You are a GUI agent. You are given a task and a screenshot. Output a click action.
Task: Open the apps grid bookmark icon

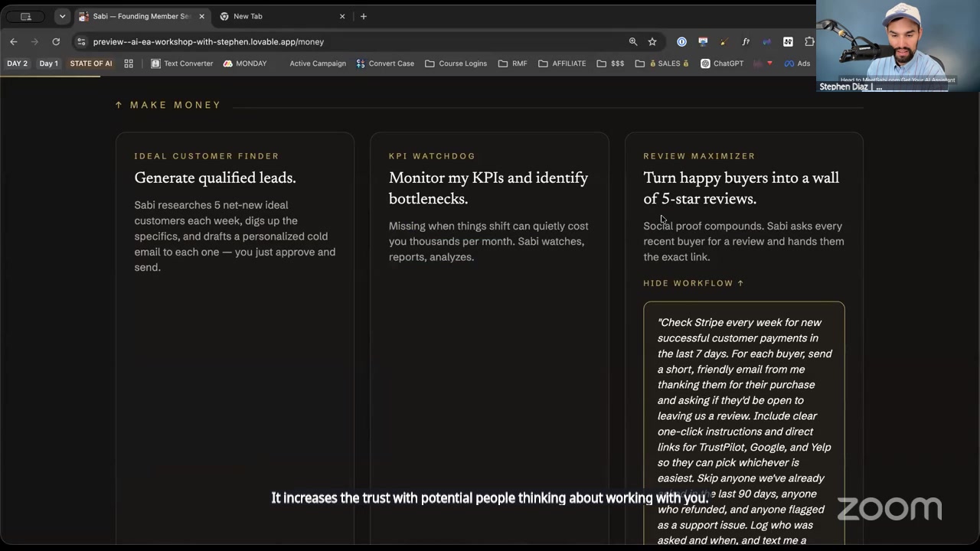click(x=129, y=64)
